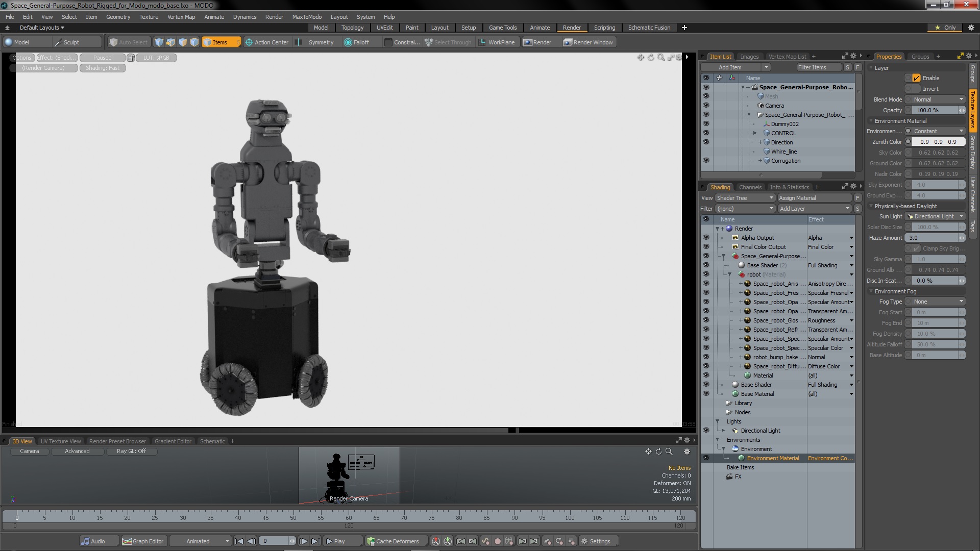Open the Render Window
The image size is (980, 551).
point(588,42)
